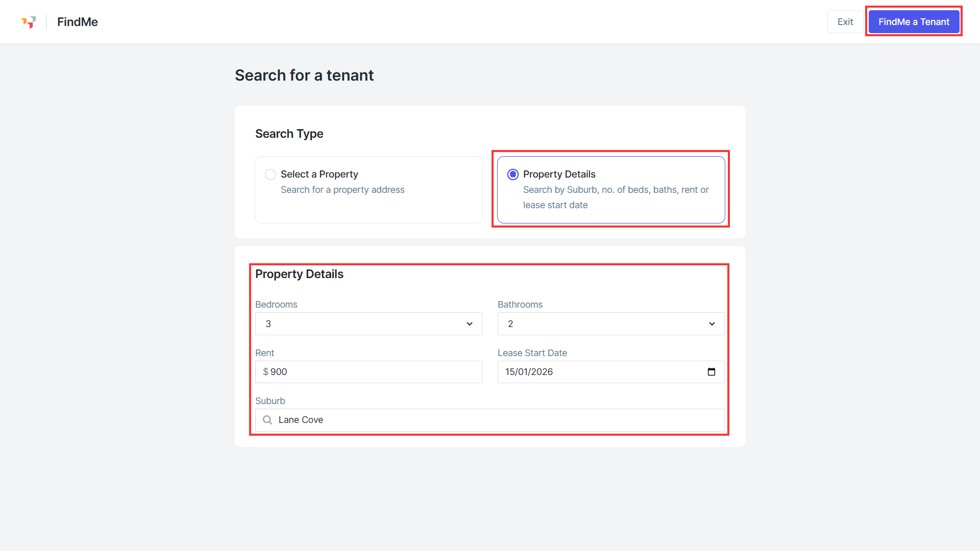Open the Bedrooms dropdown
980x551 pixels.
369,324
